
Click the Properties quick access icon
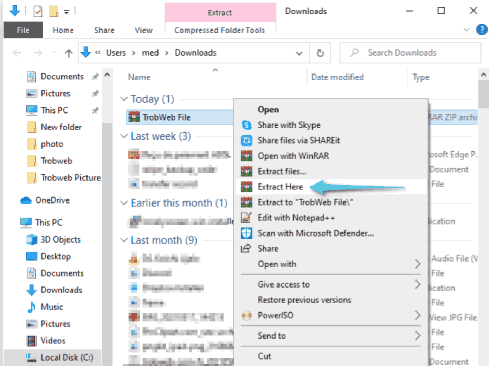38,12
